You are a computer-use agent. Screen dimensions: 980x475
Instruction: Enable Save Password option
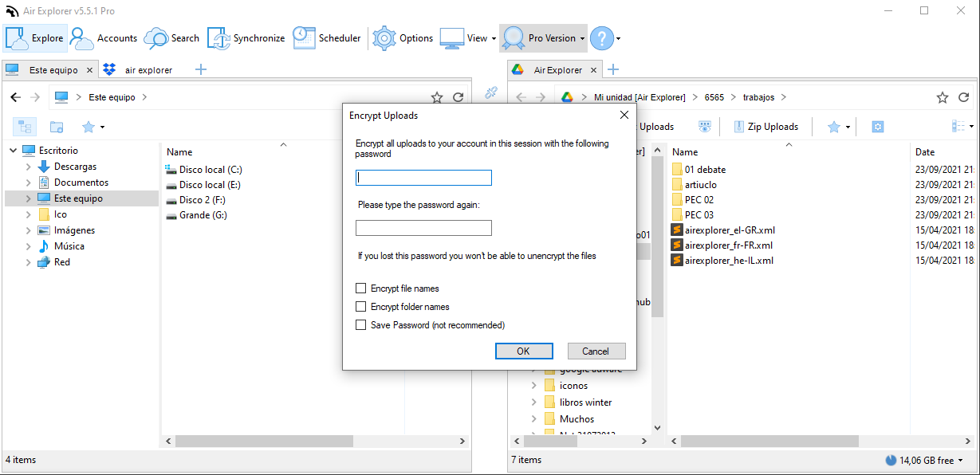click(x=361, y=324)
